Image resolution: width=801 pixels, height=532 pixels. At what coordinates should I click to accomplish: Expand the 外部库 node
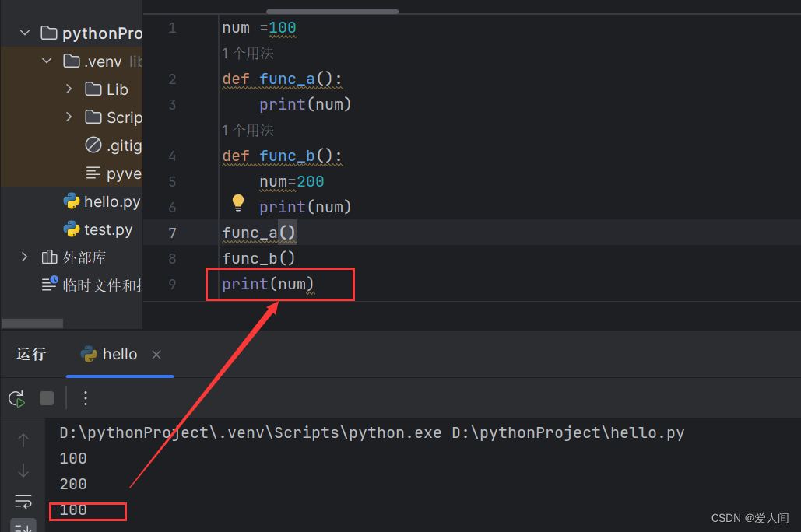[x=25, y=257]
